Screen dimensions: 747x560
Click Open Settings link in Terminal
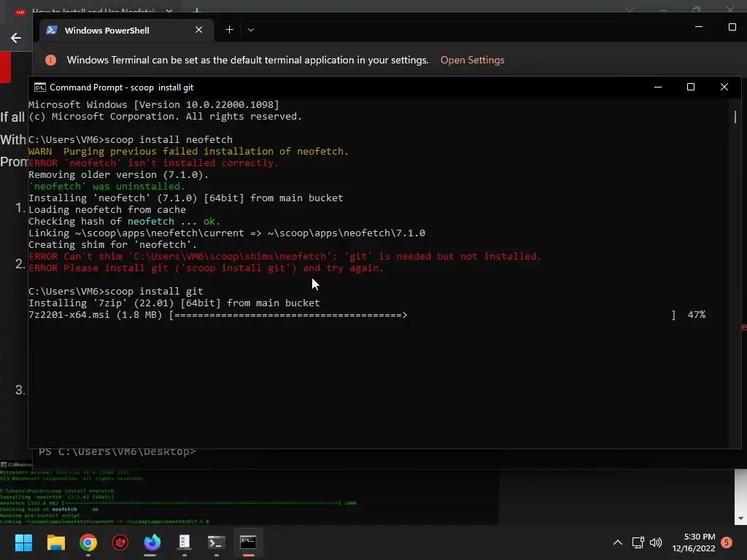click(x=472, y=60)
